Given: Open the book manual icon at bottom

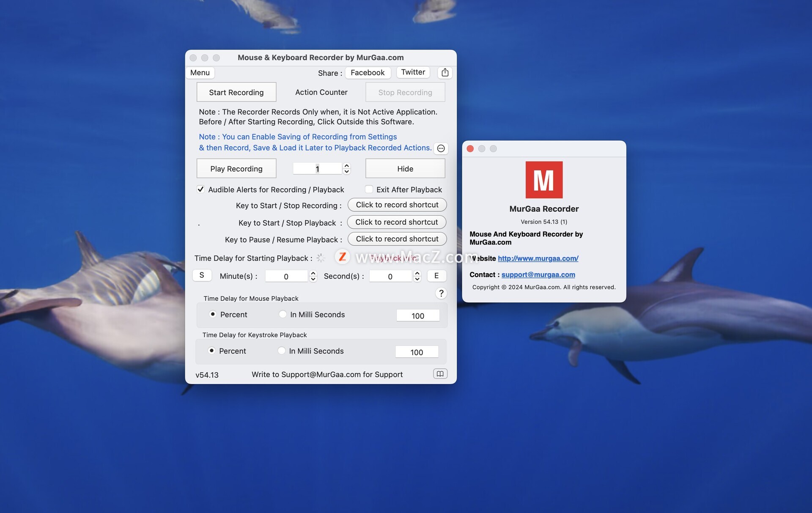Looking at the screenshot, I should click(440, 374).
